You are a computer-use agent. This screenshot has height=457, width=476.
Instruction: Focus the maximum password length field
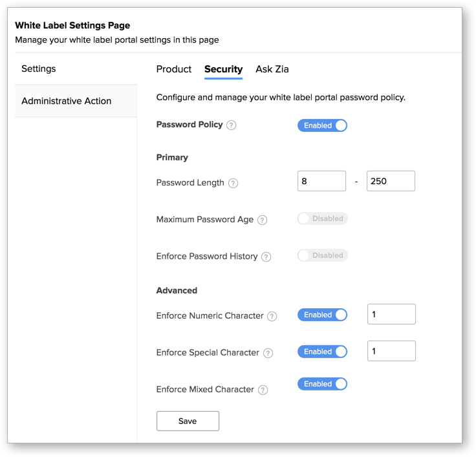(x=390, y=182)
